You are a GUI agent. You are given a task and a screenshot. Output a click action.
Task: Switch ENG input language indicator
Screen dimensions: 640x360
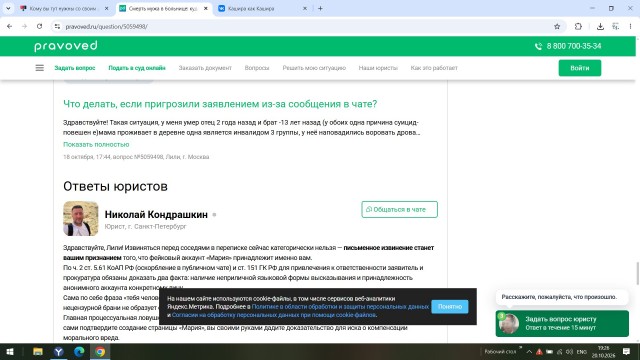(582, 351)
